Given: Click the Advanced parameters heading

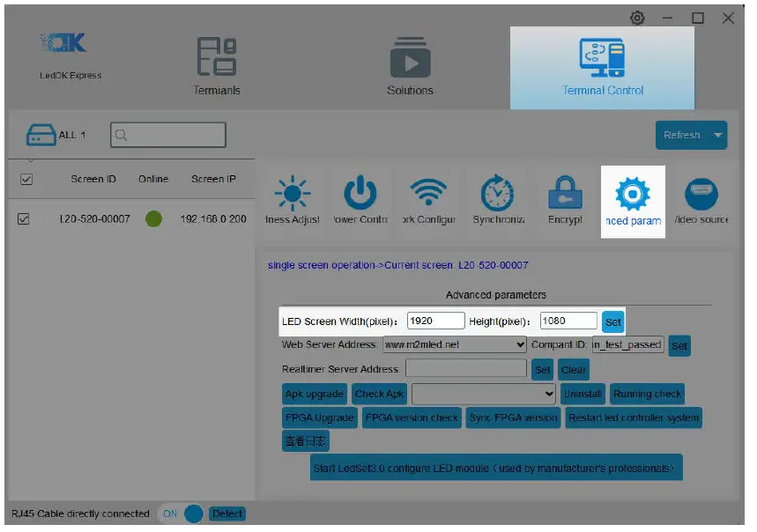Looking at the screenshot, I should click(x=496, y=295).
